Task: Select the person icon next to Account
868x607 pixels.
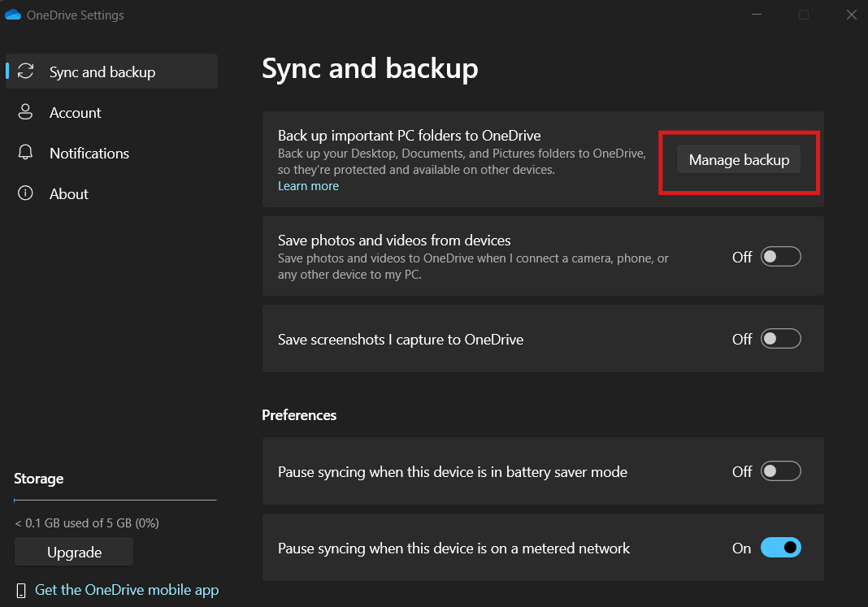Action: click(27, 112)
